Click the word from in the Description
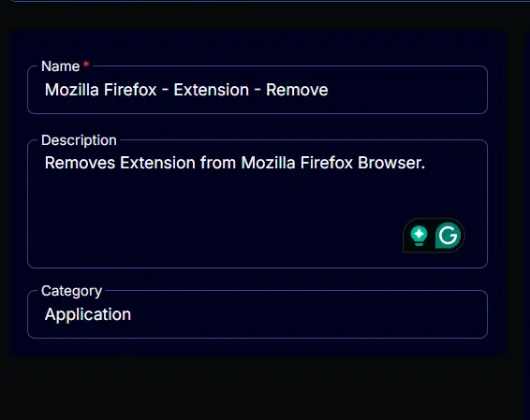 (218, 163)
